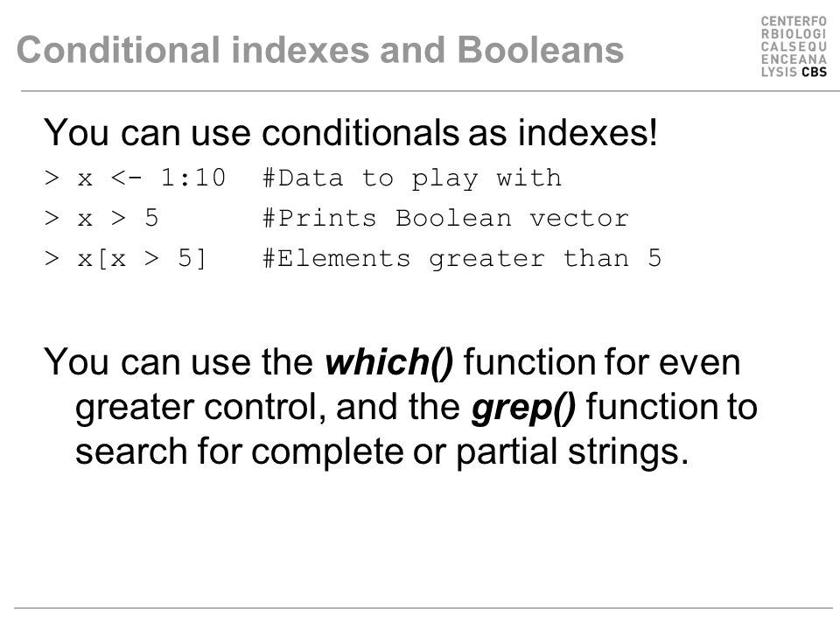Viewport: 840px width, 630px height.
Task: Click the word 'Conditional' in the title
Action: [118, 50]
